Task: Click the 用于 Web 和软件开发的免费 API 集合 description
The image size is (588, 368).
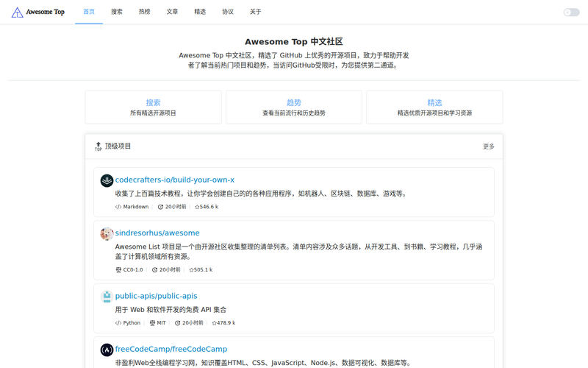Action: pyautogui.click(x=171, y=310)
